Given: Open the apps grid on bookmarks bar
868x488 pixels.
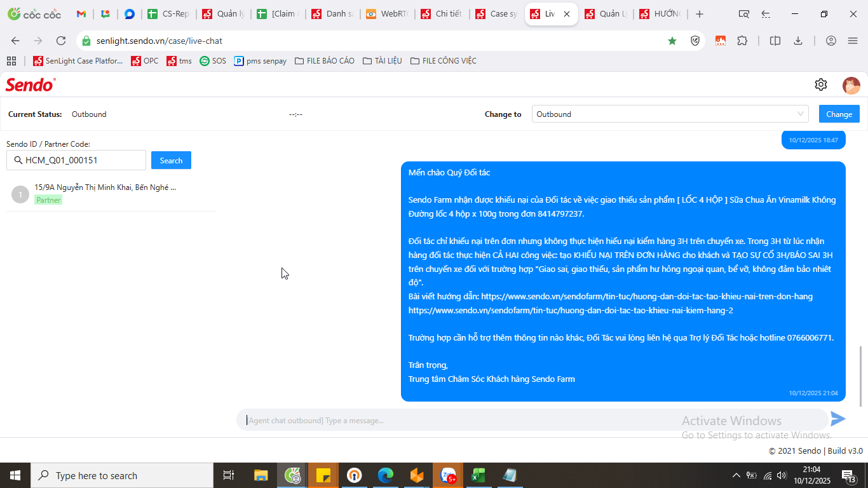Looking at the screenshot, I should click(x=11, y=61).
